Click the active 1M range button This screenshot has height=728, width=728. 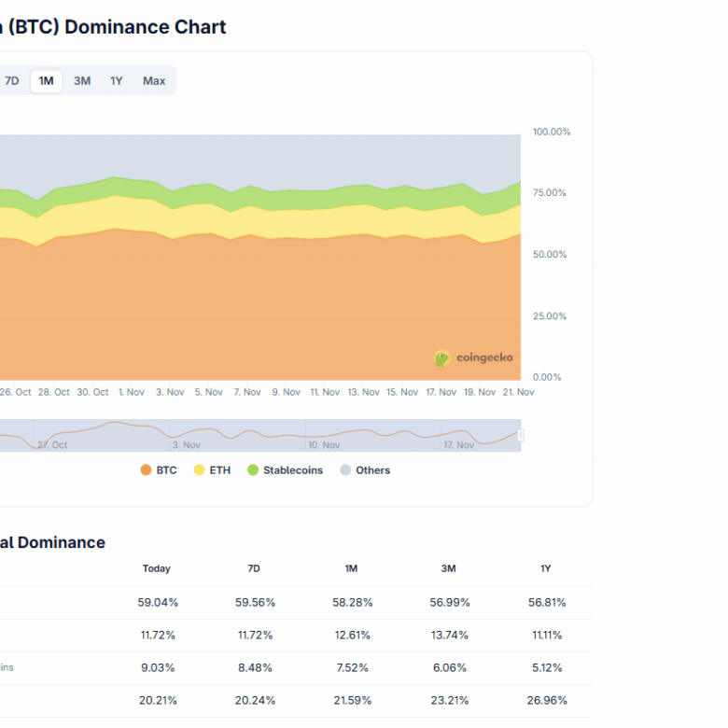(46, 81)
